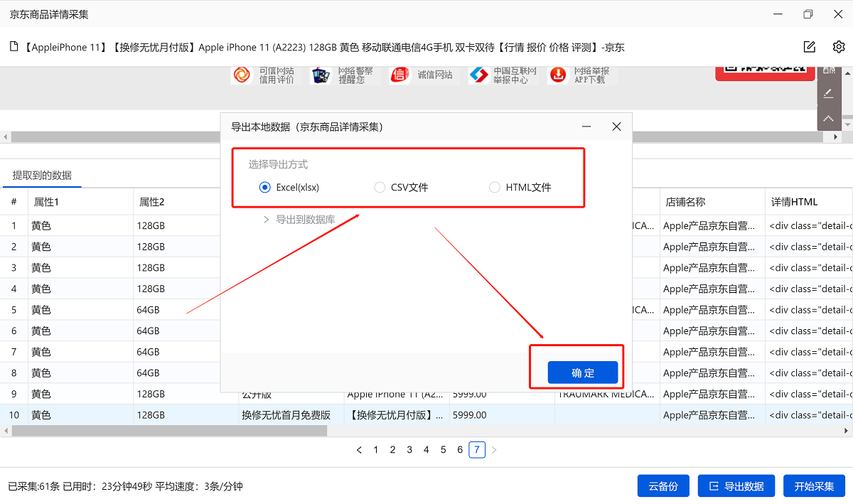Image resolution: width=853 pixels, height=504 pixels.
Task: Click the document icon beside the page title
Action: pos(14,47)
